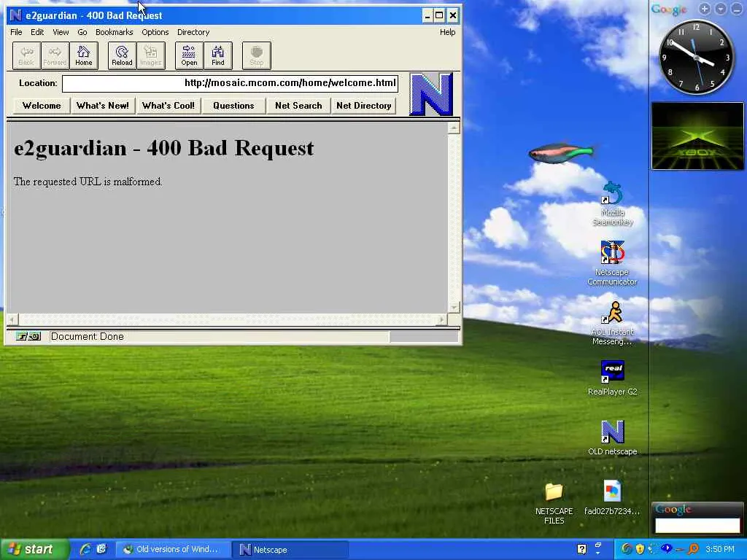747x560 pixels.
Task: Open the Edit menu
Action: coord(37,32)
